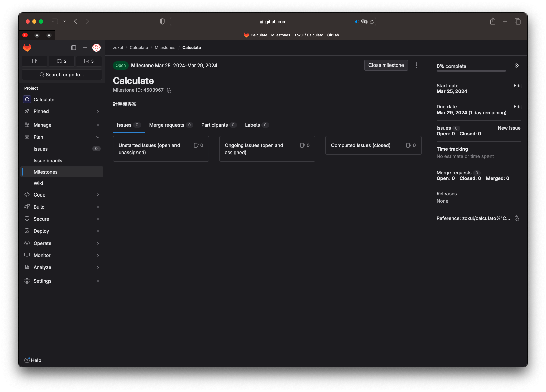
Task: Open the milestone actions kebab menu
Action: coord(416,65)
